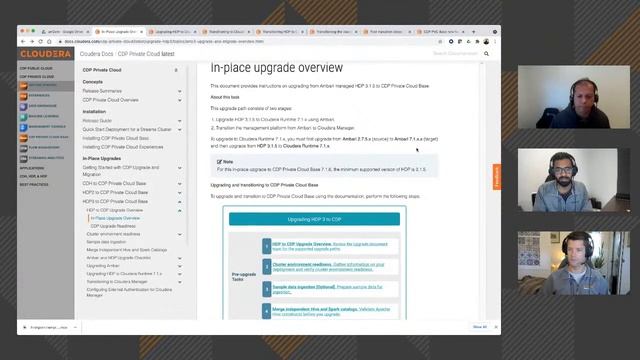This screenshot has height=360, width=640.
Task: Expand CDH to CDP Private Cloud Base
Action: (x=180, y=184)
